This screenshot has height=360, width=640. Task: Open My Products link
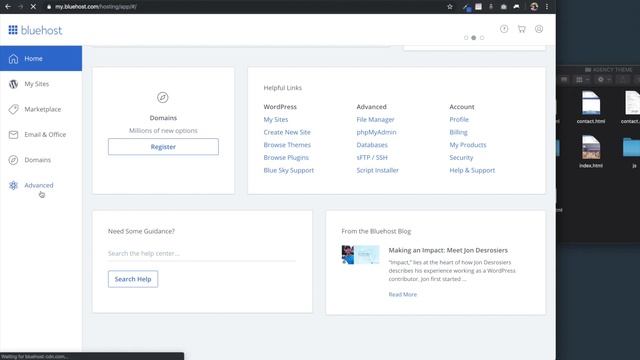tap(468, 145)
